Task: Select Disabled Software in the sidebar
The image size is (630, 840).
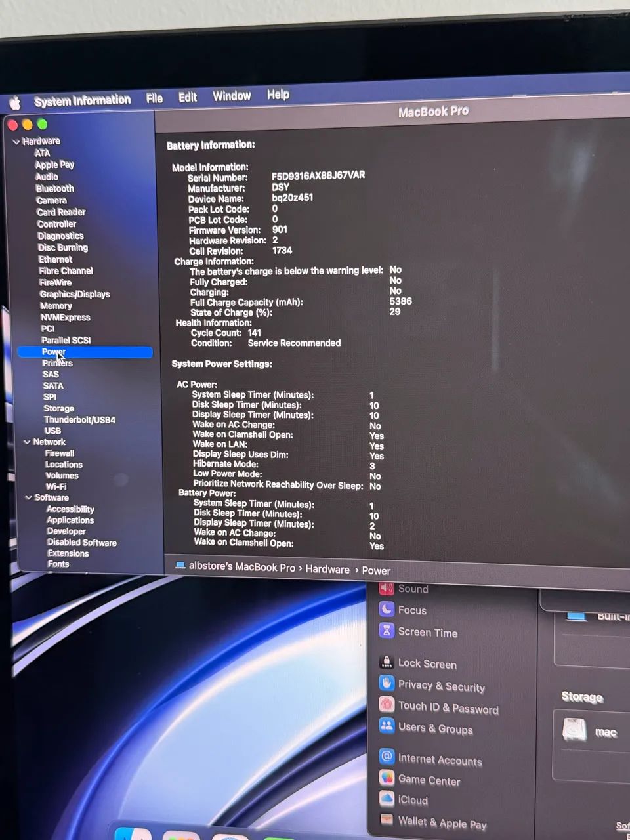Action: 82,543
